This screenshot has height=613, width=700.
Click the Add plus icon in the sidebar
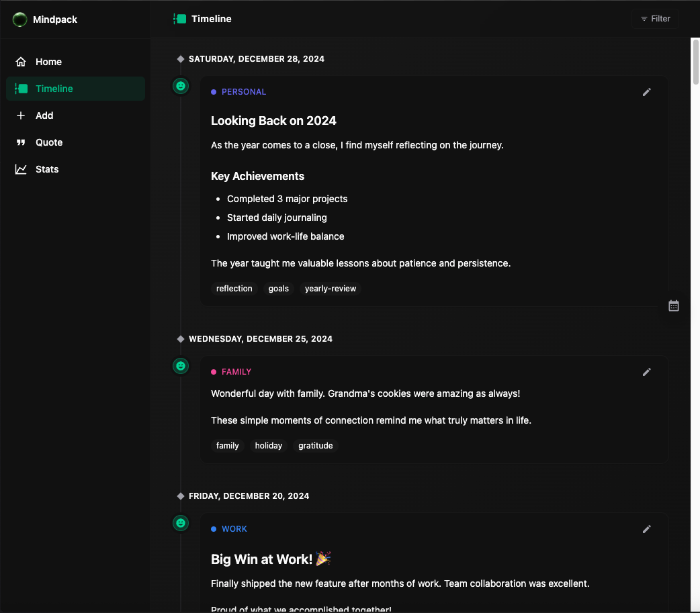tap(21, 115)
